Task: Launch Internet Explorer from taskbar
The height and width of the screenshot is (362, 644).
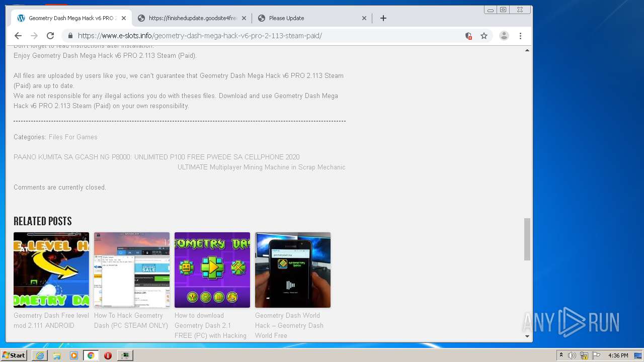Action: tap(40, 355)
